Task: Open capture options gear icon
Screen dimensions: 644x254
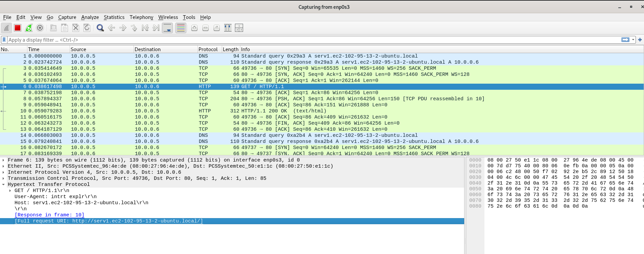Action: click(40, 28)
